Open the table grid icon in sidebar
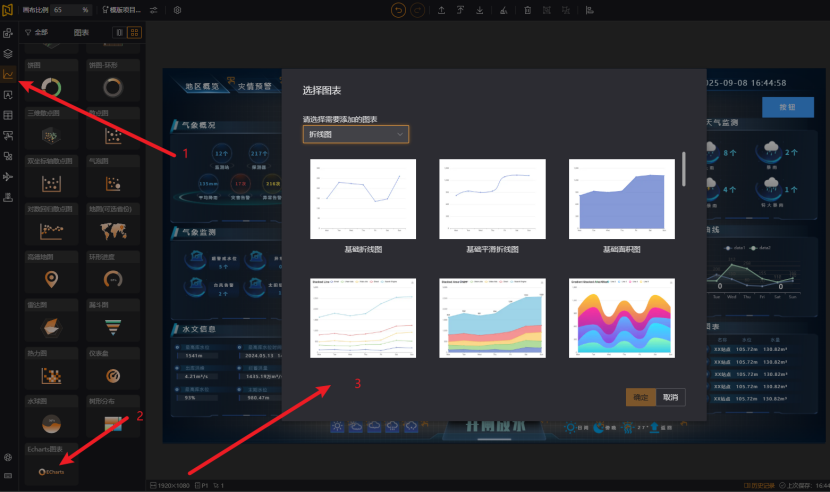Image resolution: width=830 pixels, height=492 pixels. point(8,115)
